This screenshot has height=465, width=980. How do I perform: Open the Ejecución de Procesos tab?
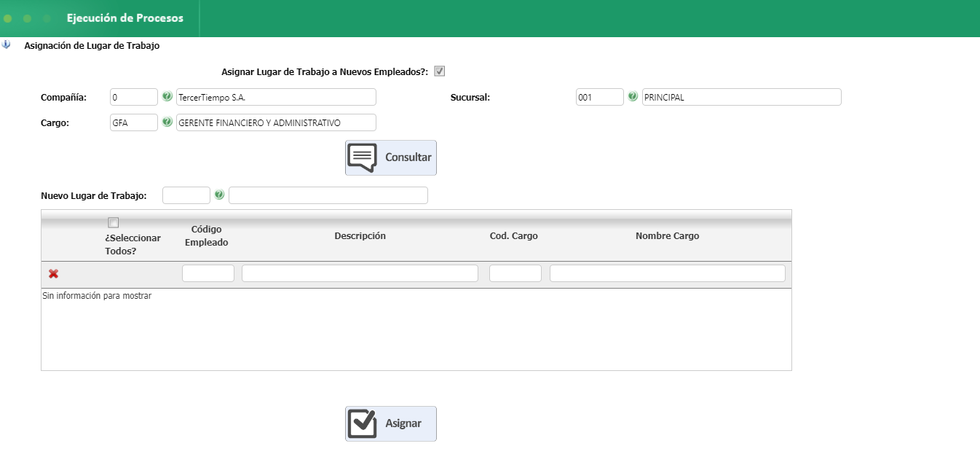tap(125, 18)
